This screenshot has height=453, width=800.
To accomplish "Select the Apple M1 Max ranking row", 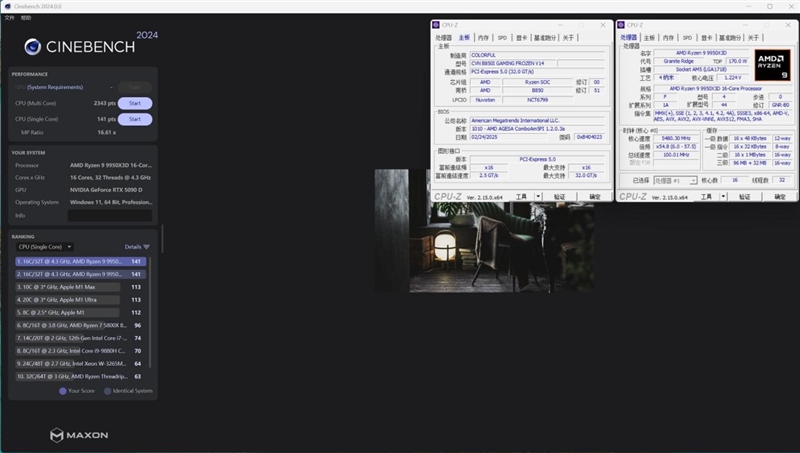I will (81, 286).
